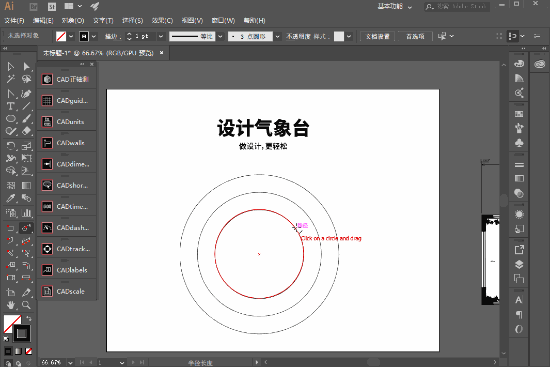Click the Adobe Stock search field
The image size is (550, 367).
tap(457, 6)
